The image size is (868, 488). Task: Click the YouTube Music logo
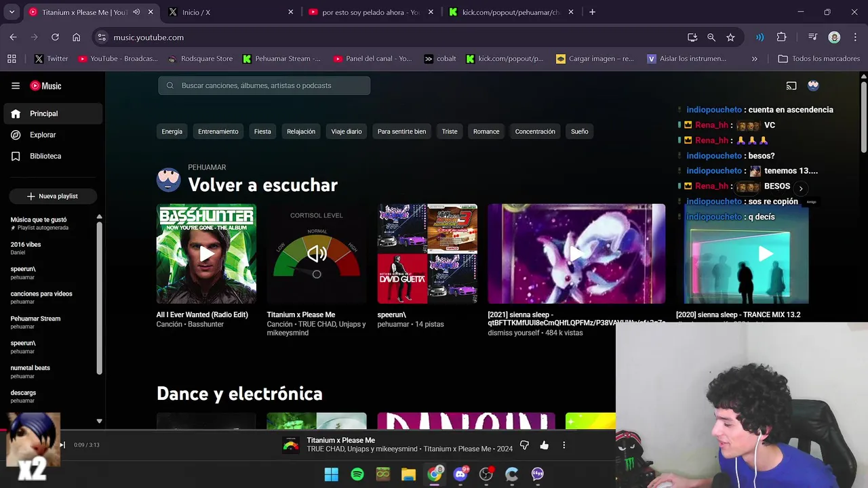[45, 85]
